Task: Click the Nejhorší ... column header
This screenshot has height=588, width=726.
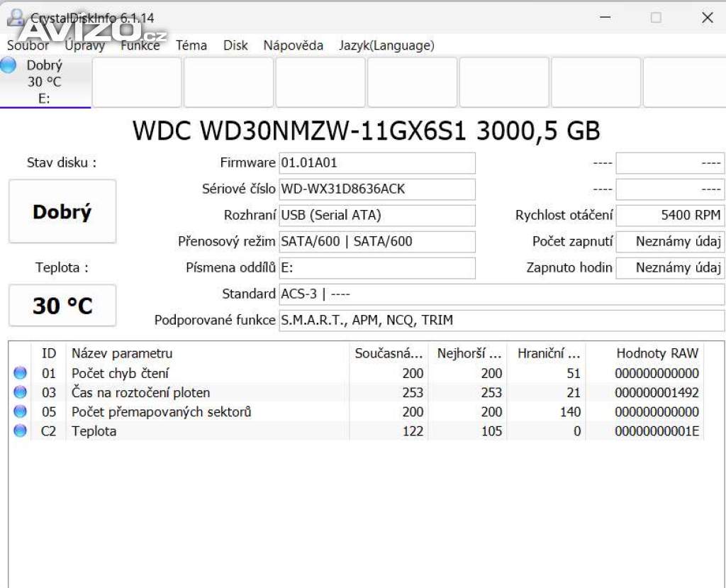Action: (468, 353)
